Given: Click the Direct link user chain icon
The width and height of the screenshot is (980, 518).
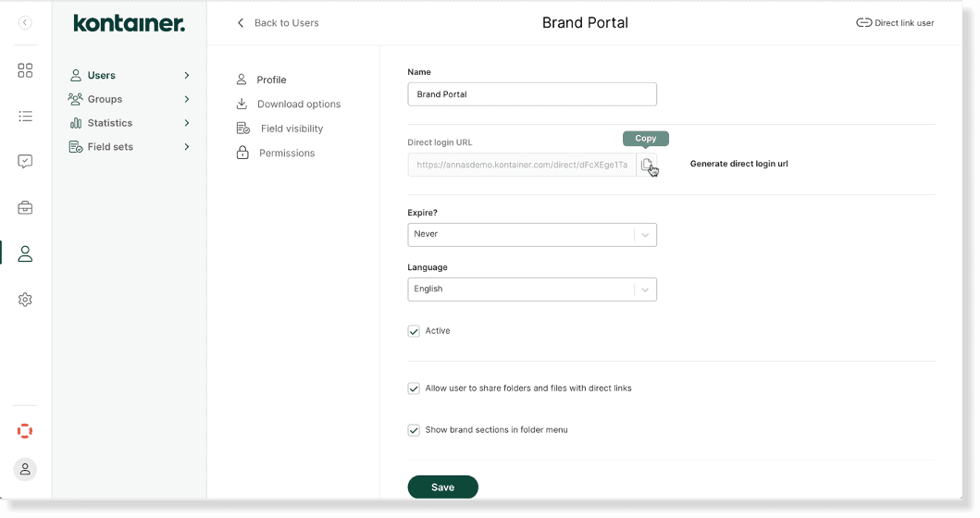Looking at the screenshot, I should coord(863,23).
